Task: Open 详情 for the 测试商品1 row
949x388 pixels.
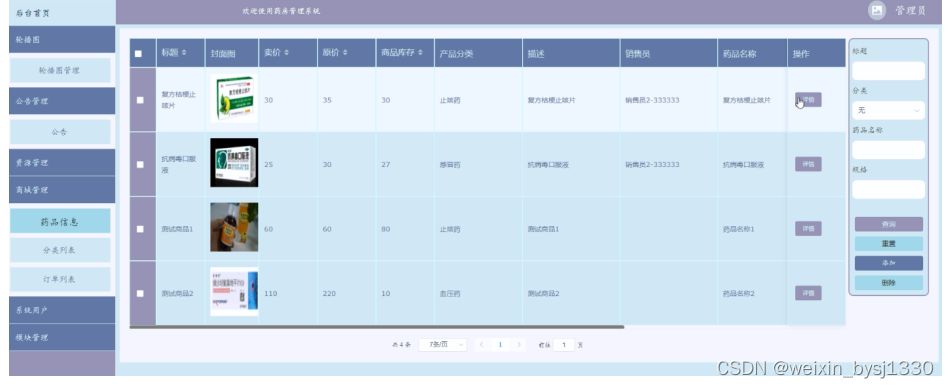Action: (808, 229)
